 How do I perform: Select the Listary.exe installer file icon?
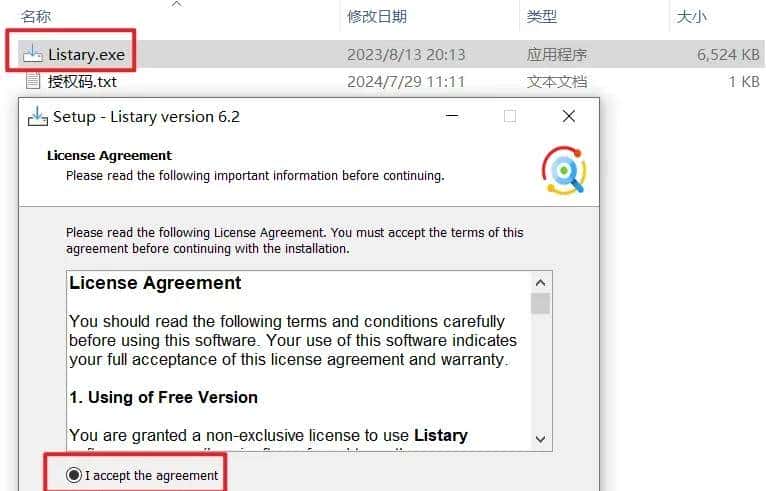[x=33, y=54]
